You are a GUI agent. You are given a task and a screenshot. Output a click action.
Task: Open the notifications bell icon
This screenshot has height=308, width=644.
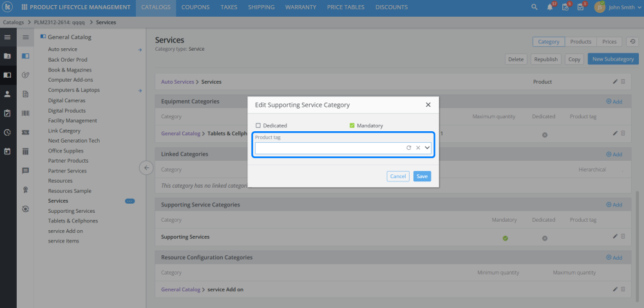[550, 7]
